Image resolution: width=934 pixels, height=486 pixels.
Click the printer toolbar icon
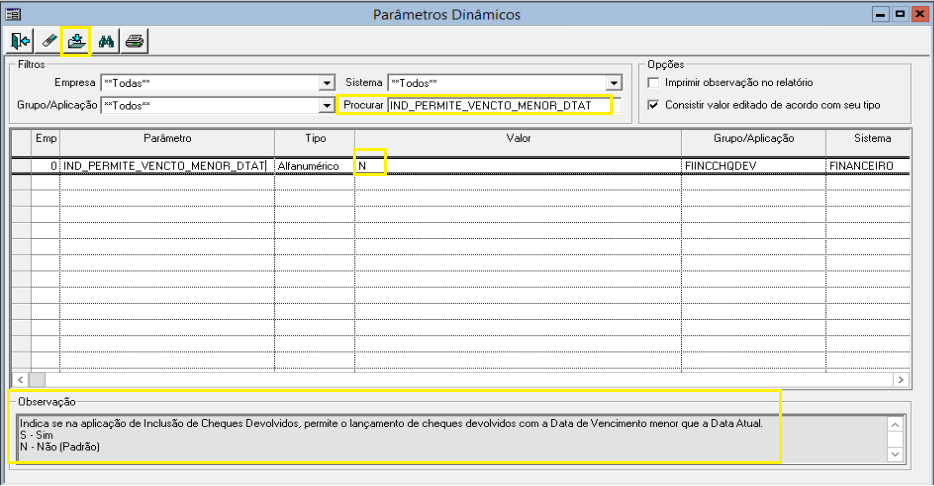pyautogui.click(x=135, y=41)
